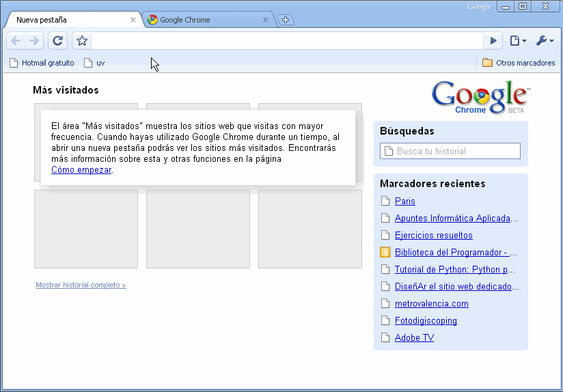The height and width of the screenshot is (392, 563).
Task: Maximize the Chrome window
Action: pos(523,6)
